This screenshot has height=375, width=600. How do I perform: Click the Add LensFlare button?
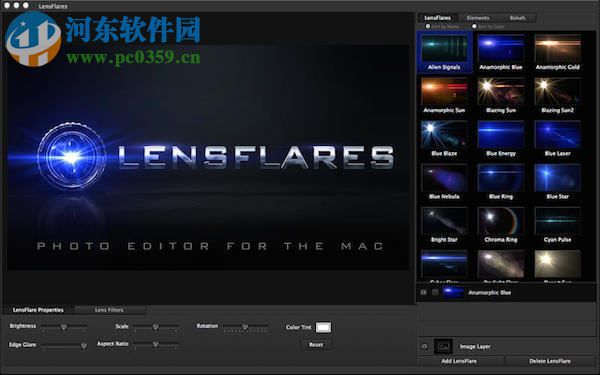point(459,361)
